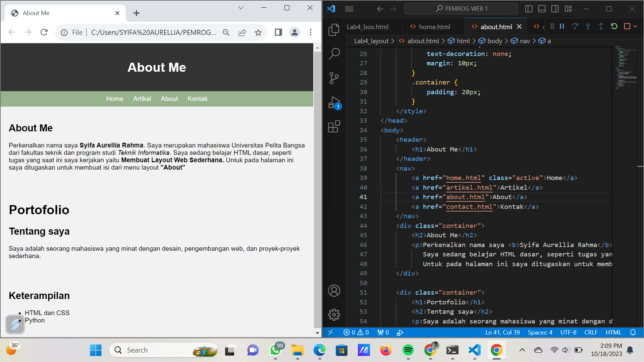Click the Kontak menu link
This screenshot has height=362, width=644.
(x=198, y=99)
